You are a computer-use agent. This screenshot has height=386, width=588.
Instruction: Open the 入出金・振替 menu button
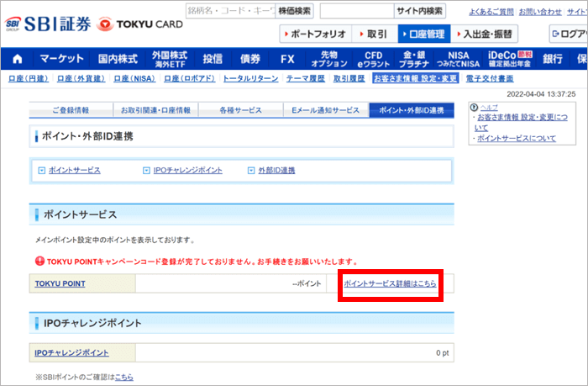coord(485,34)
